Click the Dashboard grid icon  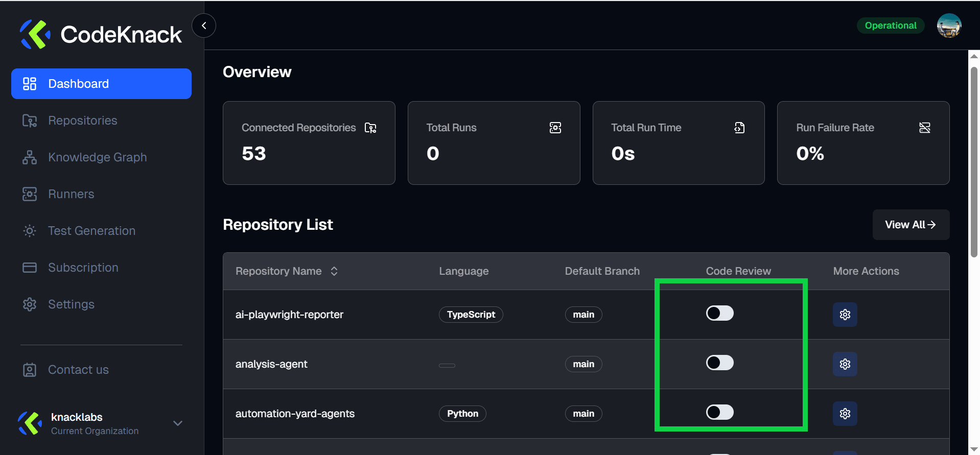pos(30,84)
